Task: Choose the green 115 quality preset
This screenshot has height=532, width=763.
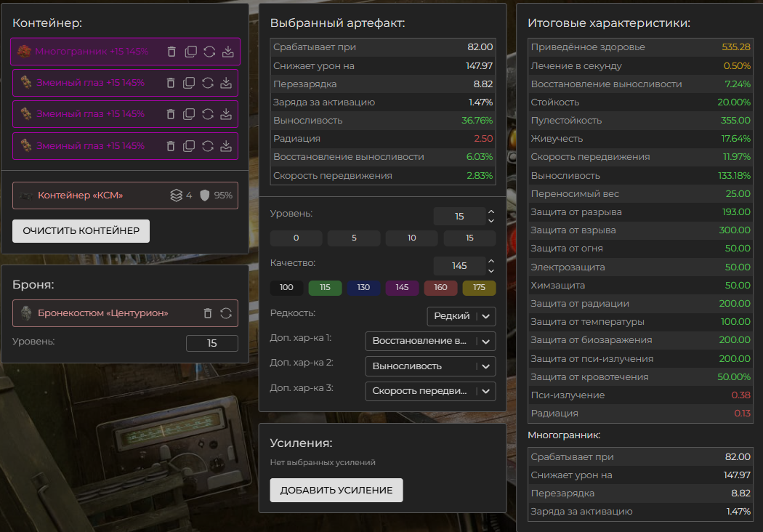Action: [325, 287]
